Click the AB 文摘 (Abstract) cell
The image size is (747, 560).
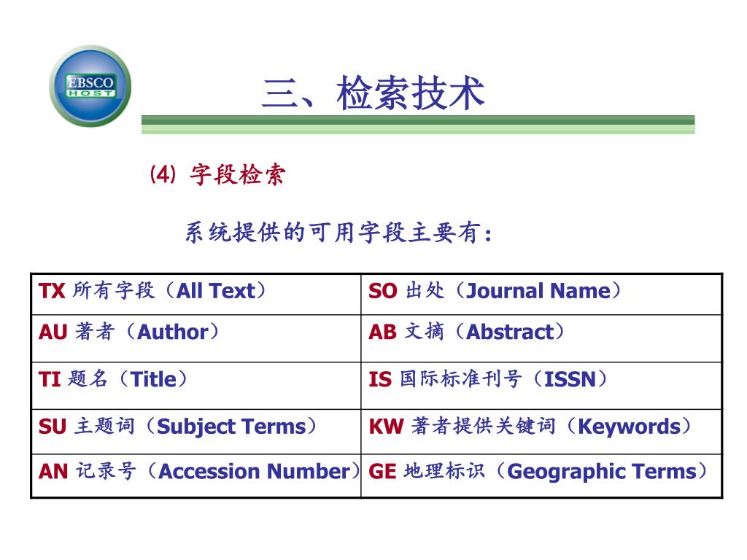[542, 338]
